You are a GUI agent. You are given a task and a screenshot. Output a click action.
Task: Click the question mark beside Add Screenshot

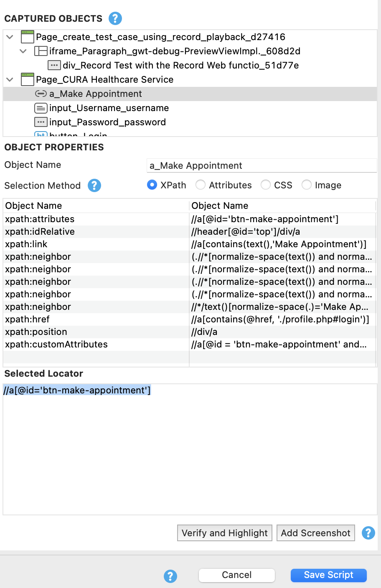[368, 533]
